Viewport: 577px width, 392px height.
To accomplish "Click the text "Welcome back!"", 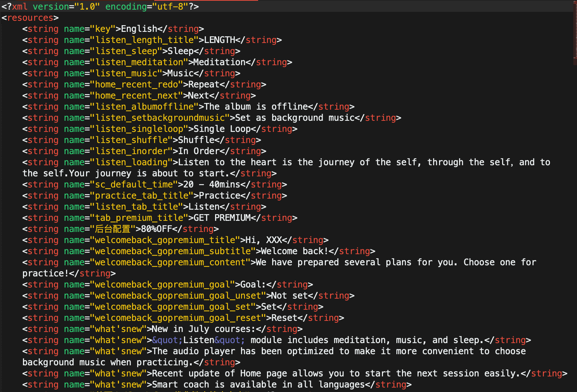I will tap(295, 251).
